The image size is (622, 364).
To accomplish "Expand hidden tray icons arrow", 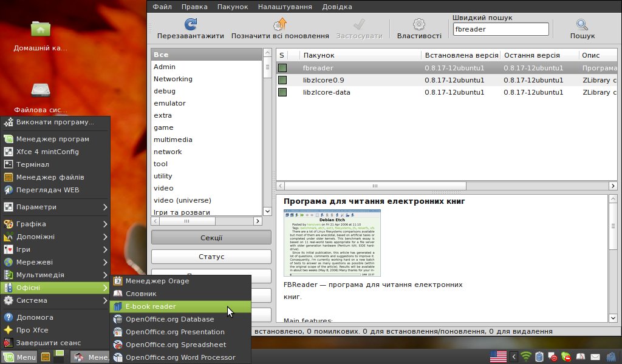I will point(514,357).
